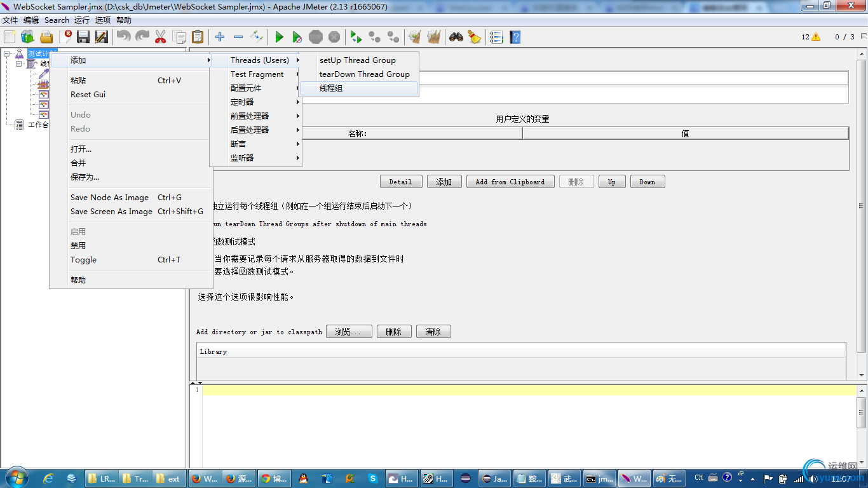Select Save Node As Image menu entry
This screenshot has width=868, height=488.
(x=131, y=198)
